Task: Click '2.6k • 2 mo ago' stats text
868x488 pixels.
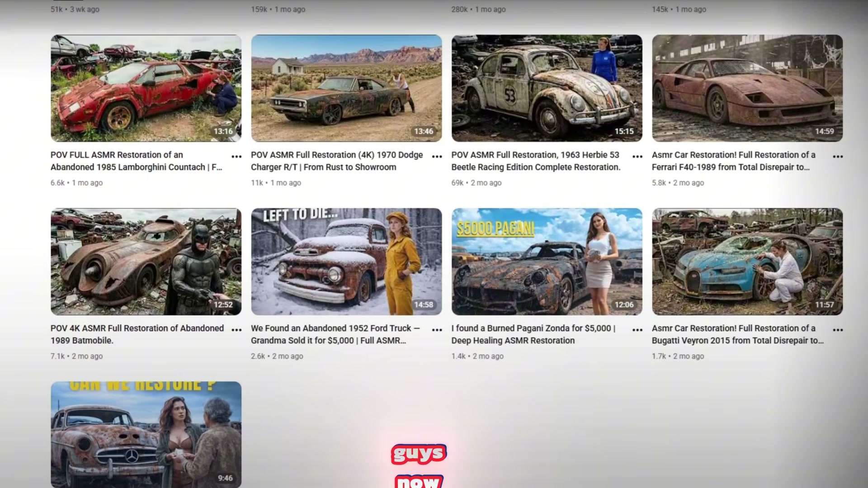Action: click(x=277, y=357)
